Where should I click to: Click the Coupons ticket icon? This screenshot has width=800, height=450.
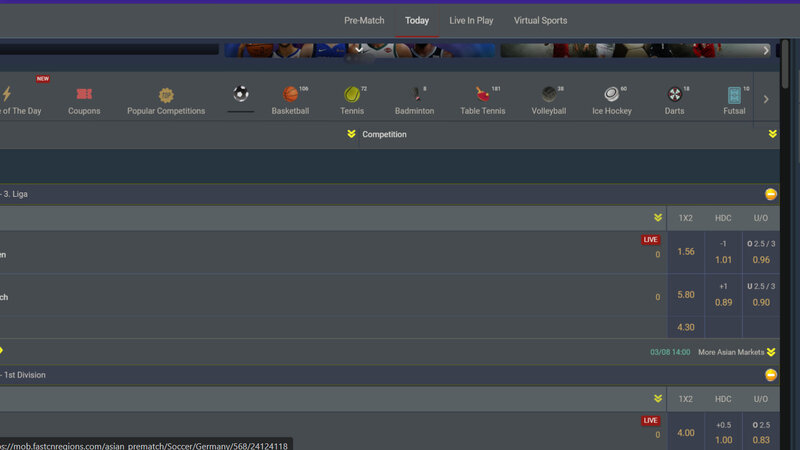[84, 95]
